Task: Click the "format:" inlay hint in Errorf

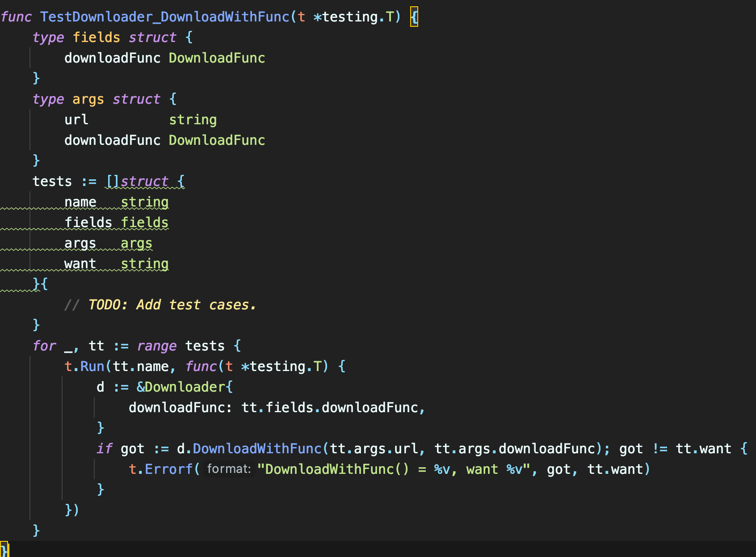Action: pyautogui.click(x=229, y=469)
